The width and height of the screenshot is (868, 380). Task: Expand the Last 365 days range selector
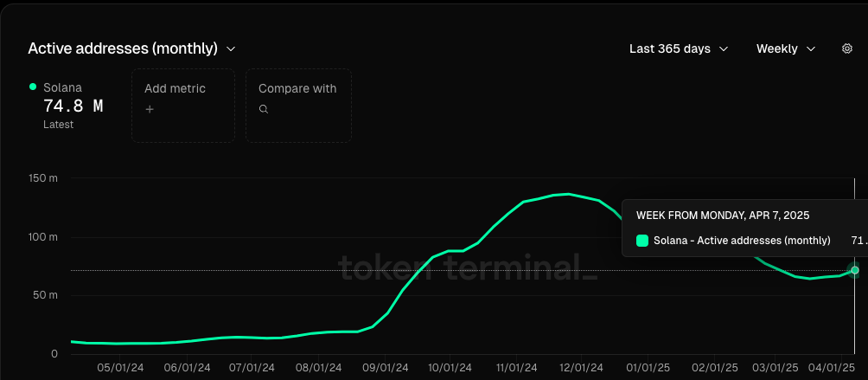[679, 48]
